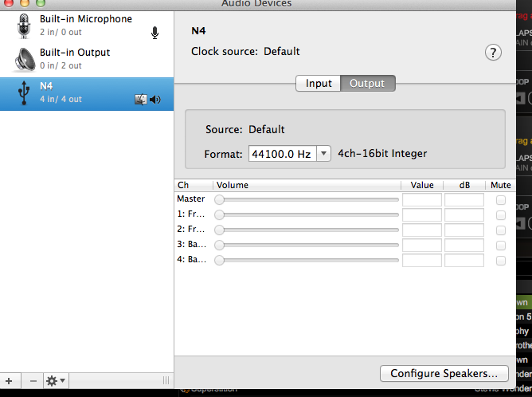Image resolution: width=532 pixels, height=397 pixels.
Task: Click the Built-in Output speaker icon
Action: pos(23,59)
